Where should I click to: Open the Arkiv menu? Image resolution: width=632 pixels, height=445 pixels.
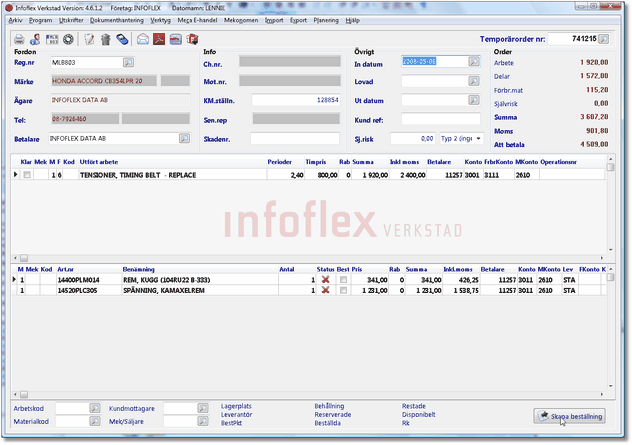[x=15, y=20]
